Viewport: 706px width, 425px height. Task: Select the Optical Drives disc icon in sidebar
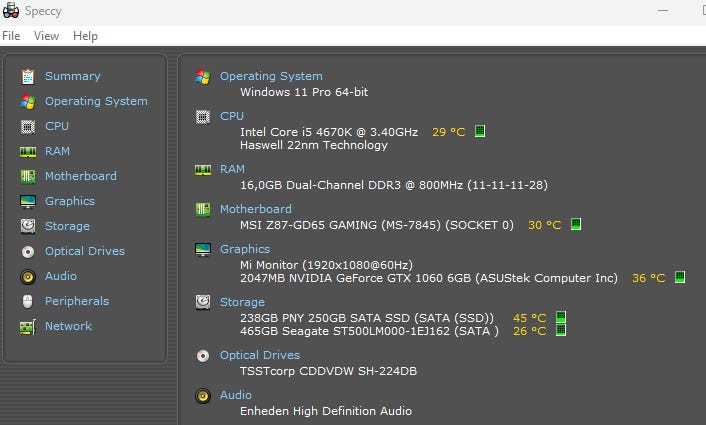[x=28, y=252]
